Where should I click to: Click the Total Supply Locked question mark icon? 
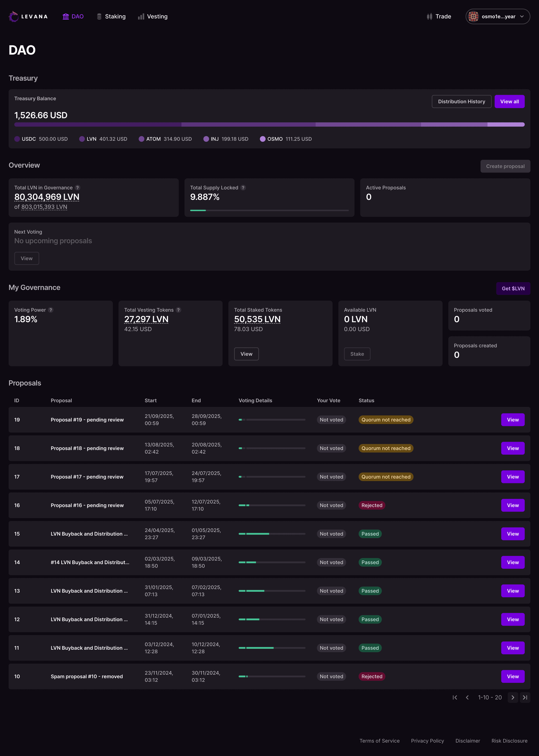coord(243,187)
